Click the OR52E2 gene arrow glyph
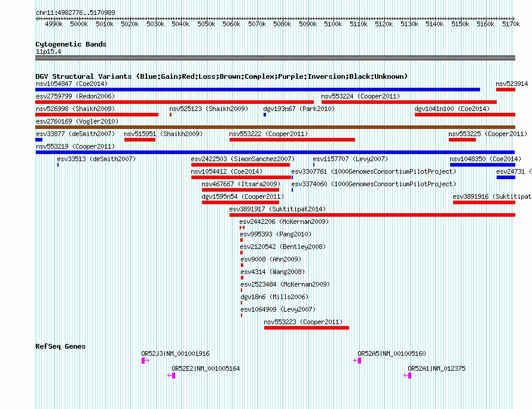This screenshot has width=532, height=409. pyautogui.click(x=172, y=376)
